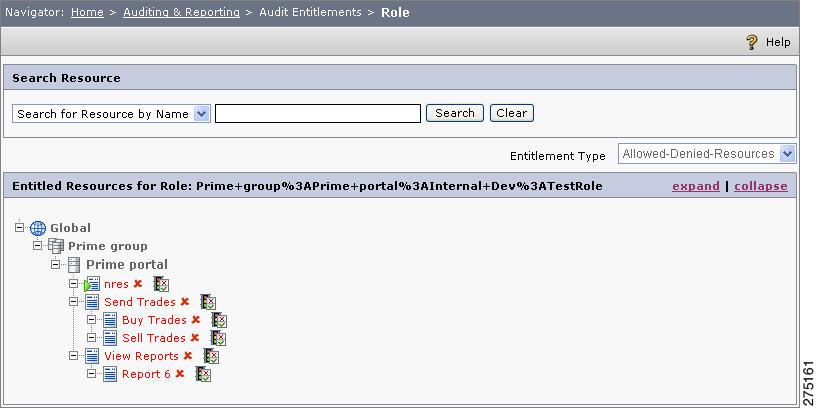Open the Entitlement Type dropdown
816x408 pixels.
707,154
